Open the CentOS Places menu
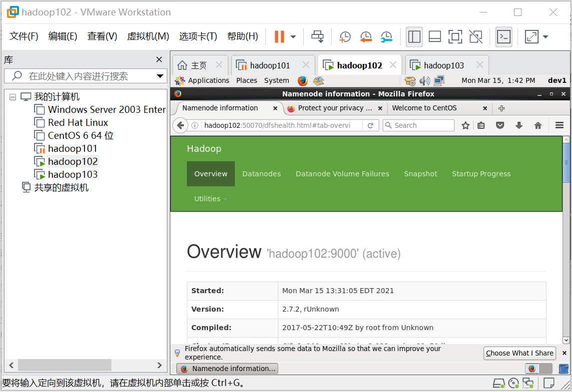The height and width of the screenshot is (392, 572). [x=247, y=80]
